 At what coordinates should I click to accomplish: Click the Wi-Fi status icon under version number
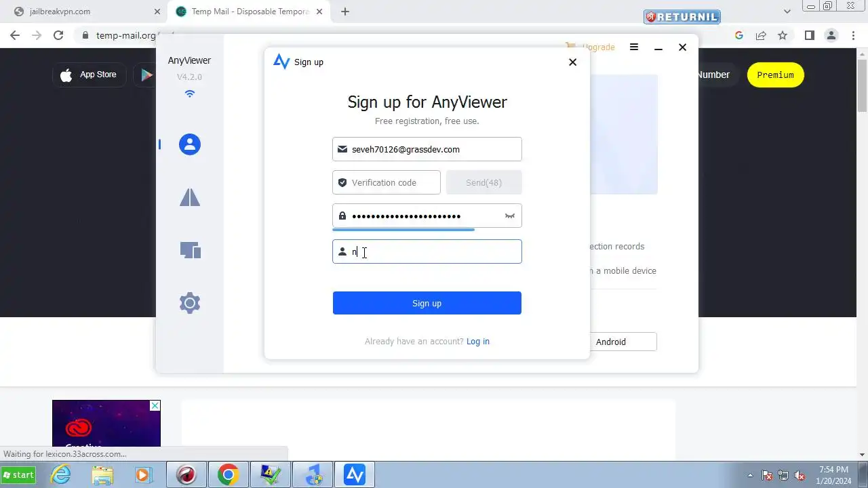pyautogui.click(x=190, y=94)
